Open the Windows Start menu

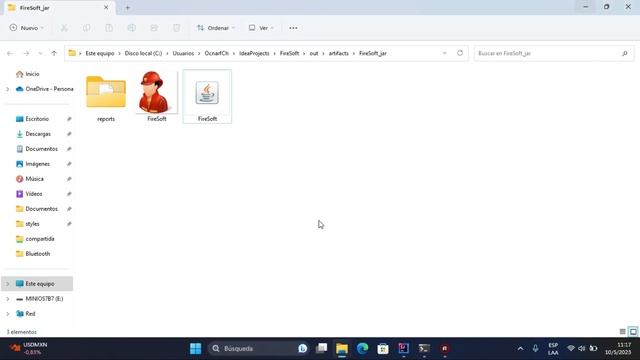(x=196, y=349)
